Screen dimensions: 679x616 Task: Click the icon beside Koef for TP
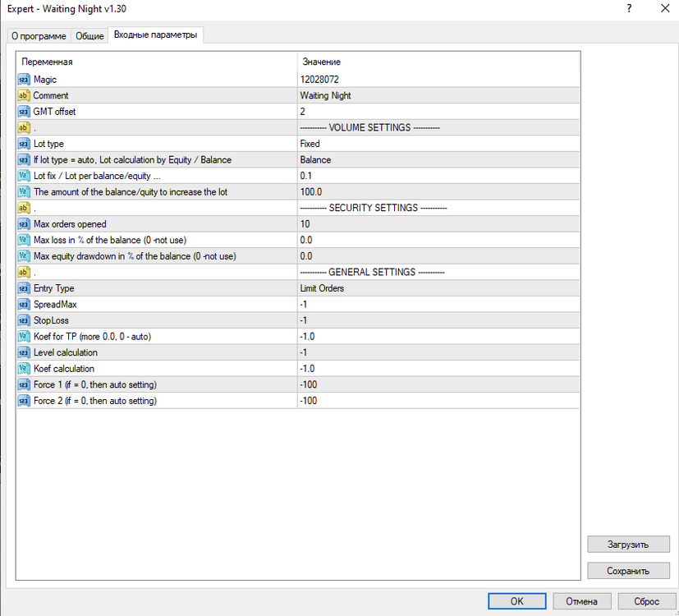coord(24,337)
